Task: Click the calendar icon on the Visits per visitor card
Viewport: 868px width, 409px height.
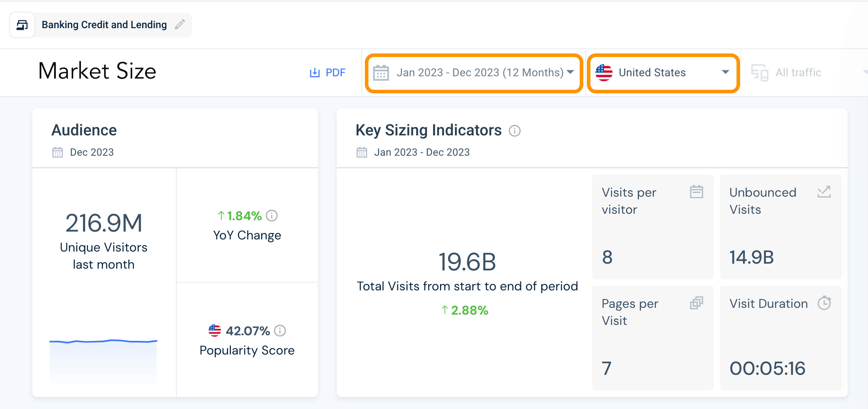Action: 697,191
